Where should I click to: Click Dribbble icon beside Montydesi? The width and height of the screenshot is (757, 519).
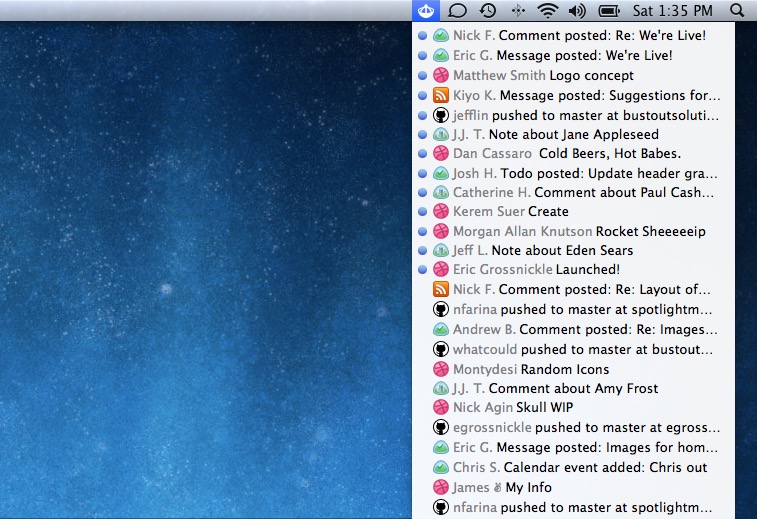click(x=440, y=369)
